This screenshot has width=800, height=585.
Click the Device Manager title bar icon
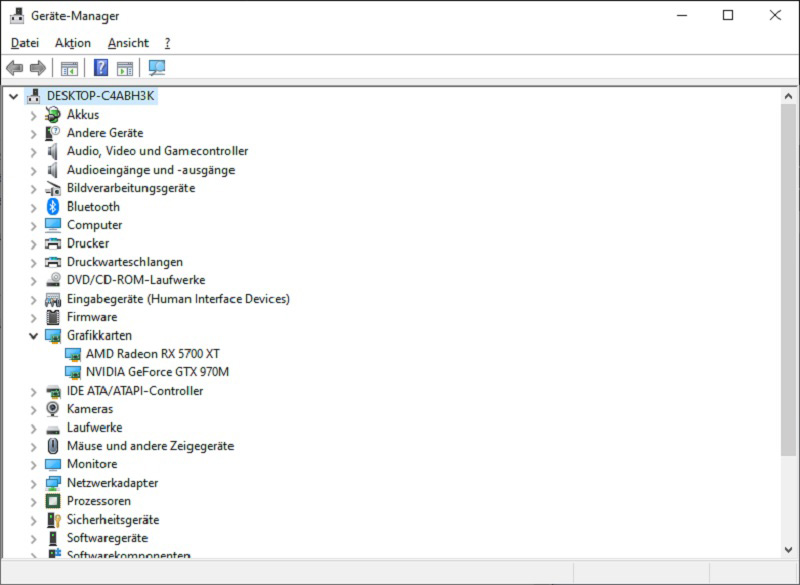coord(17,16)
